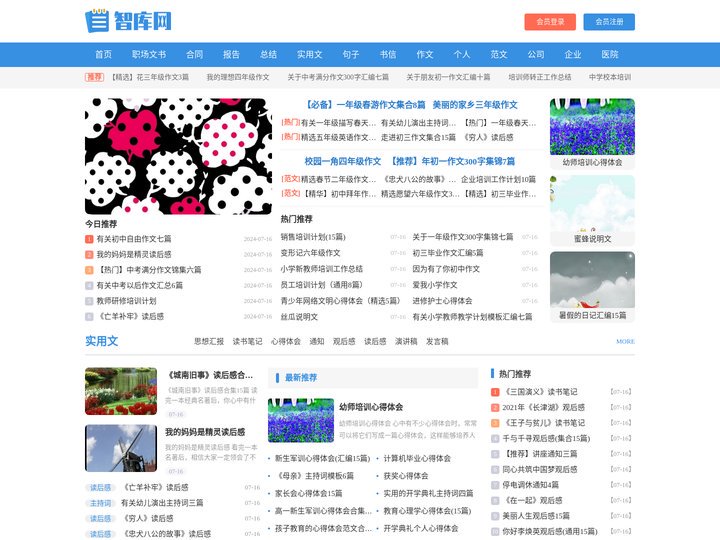This screenshot has width=720, height=540.
Task: Open 《母亲》主持词模板6篇 link
Action: [x=314, y=476]
